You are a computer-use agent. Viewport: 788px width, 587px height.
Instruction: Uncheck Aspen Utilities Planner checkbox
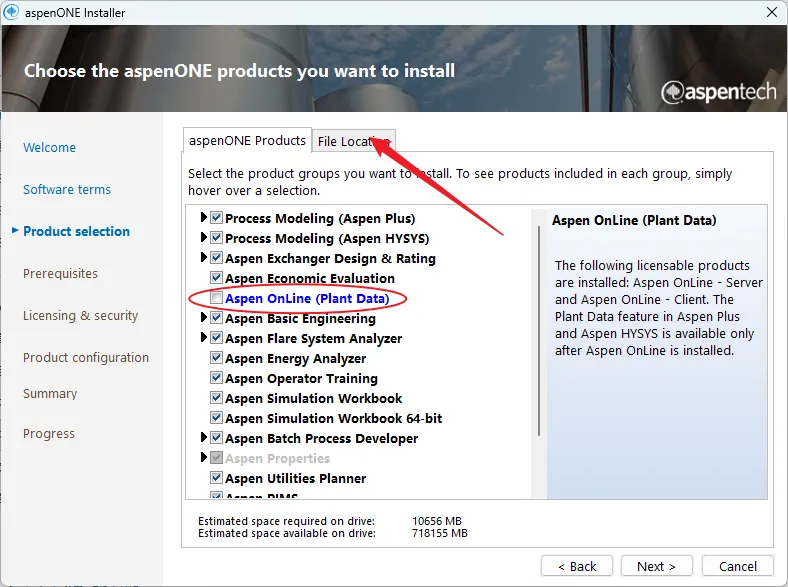[217, 478]
